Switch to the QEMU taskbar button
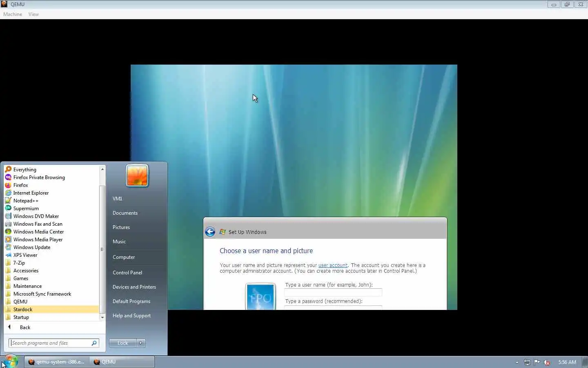588x368 pixels. 122,362
